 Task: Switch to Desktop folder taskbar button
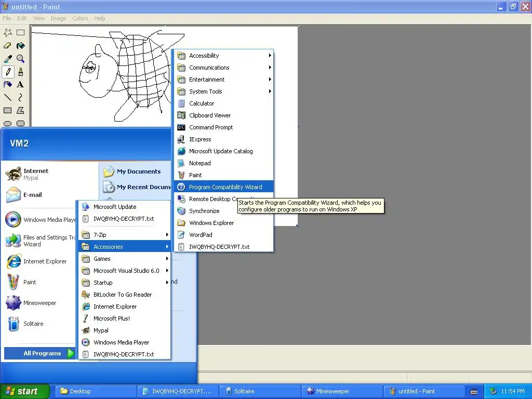click(96, 391)
